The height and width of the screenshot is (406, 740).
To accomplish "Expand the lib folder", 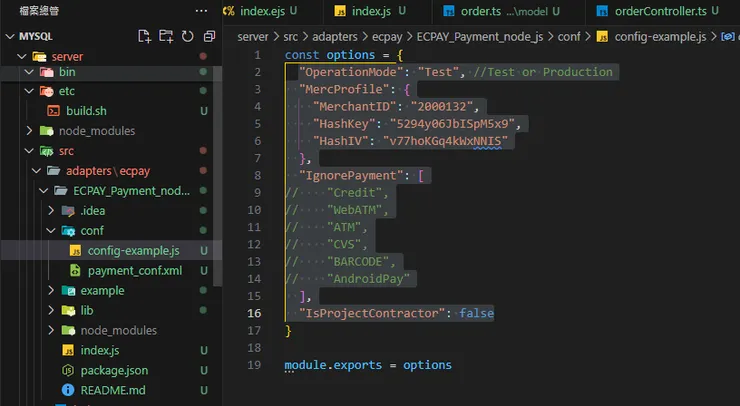I will click(86, 310).
